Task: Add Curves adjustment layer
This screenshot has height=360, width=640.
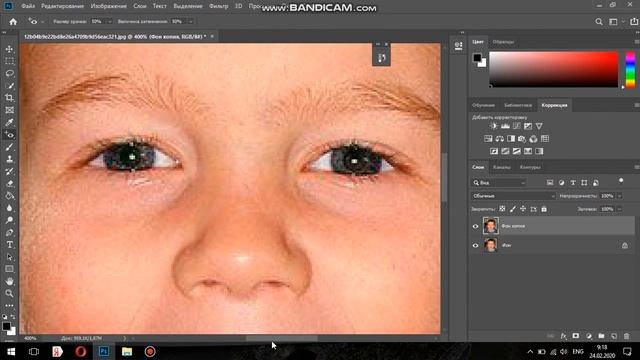Action: 516,126
